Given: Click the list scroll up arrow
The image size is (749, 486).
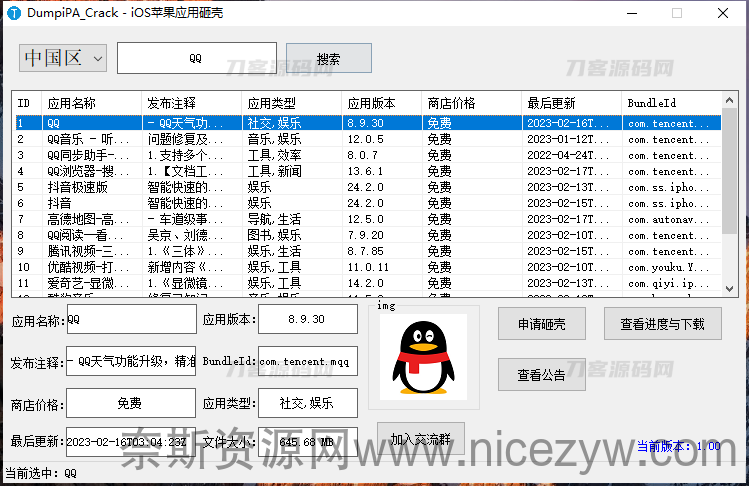Looking at the screenshot, I should (x=729, y=100).
